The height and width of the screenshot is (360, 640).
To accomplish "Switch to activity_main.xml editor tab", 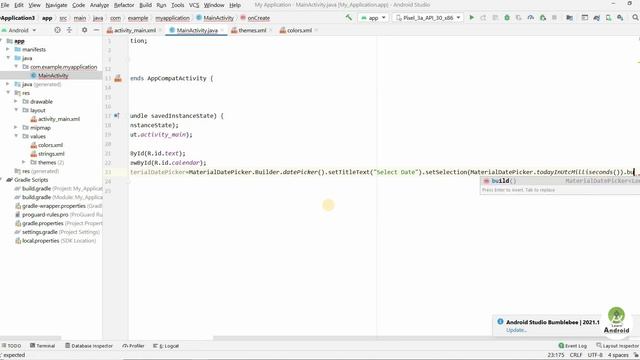I will coord(135,30).
